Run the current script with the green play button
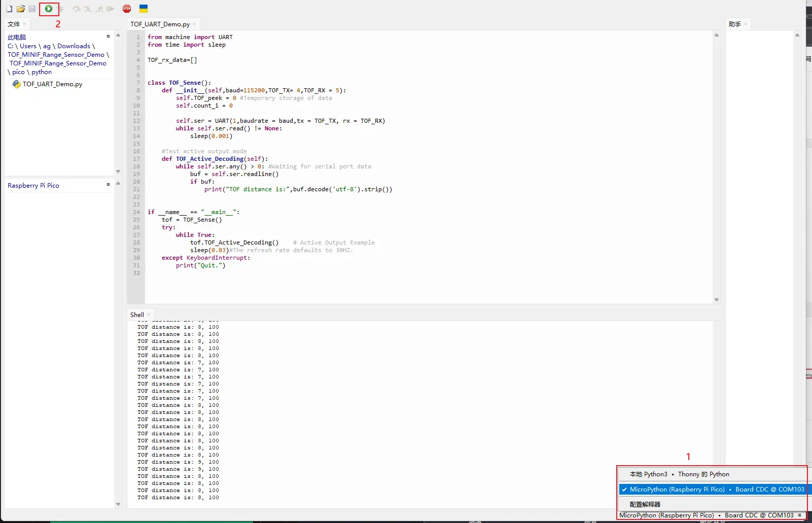Image resolution: width=812 pixels, height=523 pixels. tap(49, 9)
